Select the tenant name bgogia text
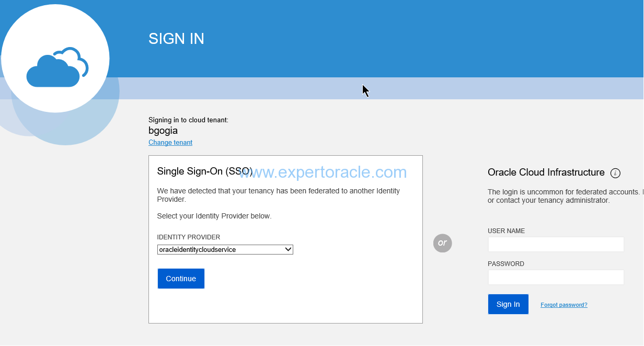The image size is (644, 346). pyautogui.click(x=163, y=131)
